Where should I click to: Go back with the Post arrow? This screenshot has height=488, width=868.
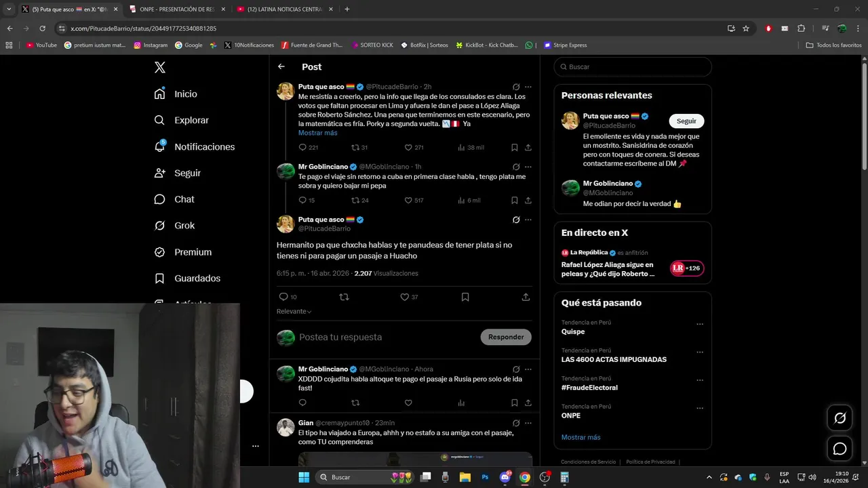281,66
